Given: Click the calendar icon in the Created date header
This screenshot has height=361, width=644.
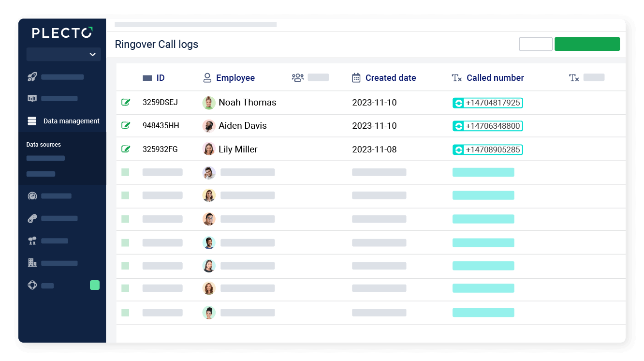Looking at the screenshot, I should pos(356,77).
